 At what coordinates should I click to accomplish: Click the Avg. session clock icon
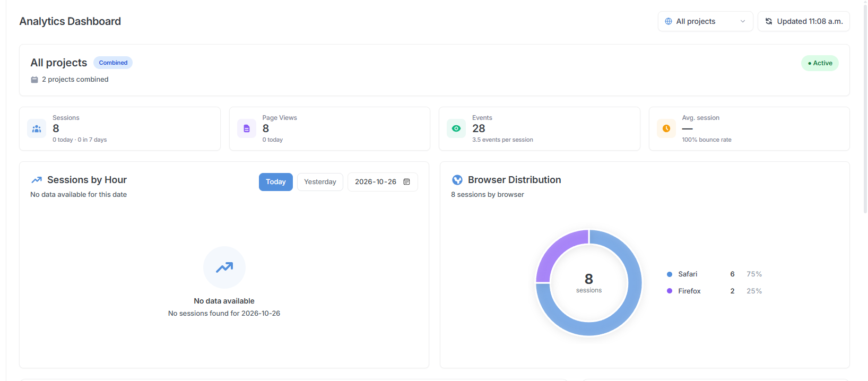pos(666,128)
